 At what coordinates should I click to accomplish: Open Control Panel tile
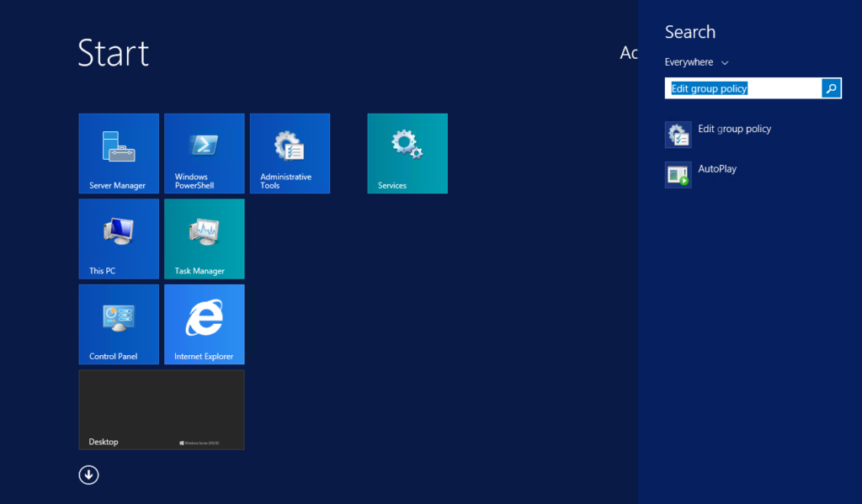coord(119,324)
